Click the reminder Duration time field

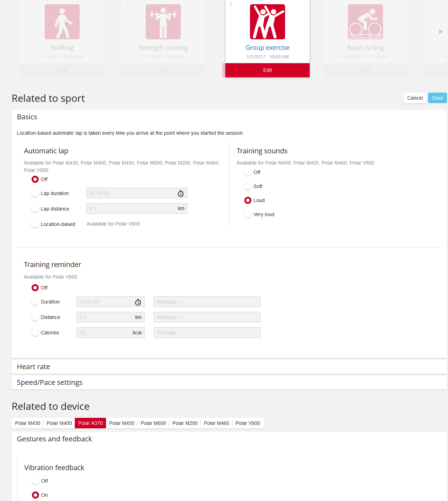pos(111,302)
